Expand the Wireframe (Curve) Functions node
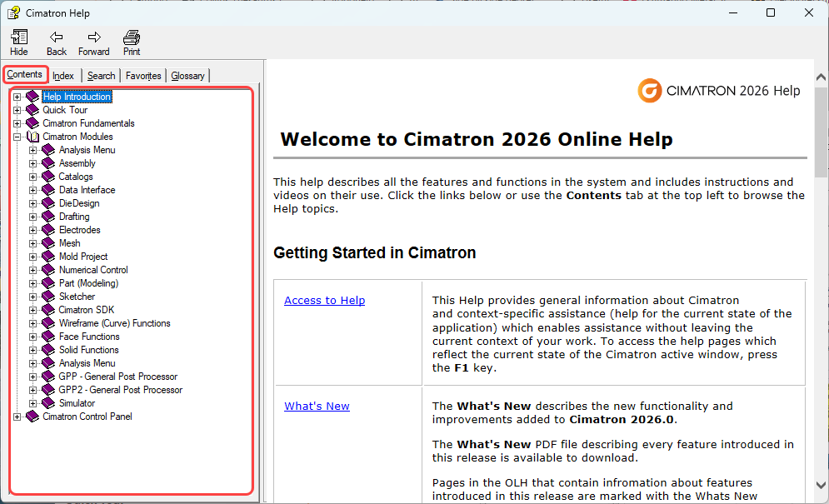Viewport: 829px width, 504px height. [x=32, y=324]
